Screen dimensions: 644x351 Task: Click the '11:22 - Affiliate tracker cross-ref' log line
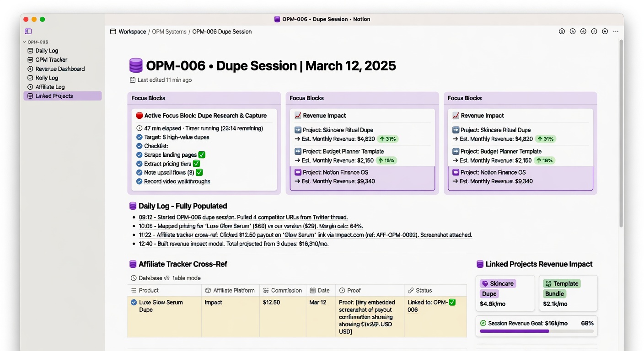[305, 235]
